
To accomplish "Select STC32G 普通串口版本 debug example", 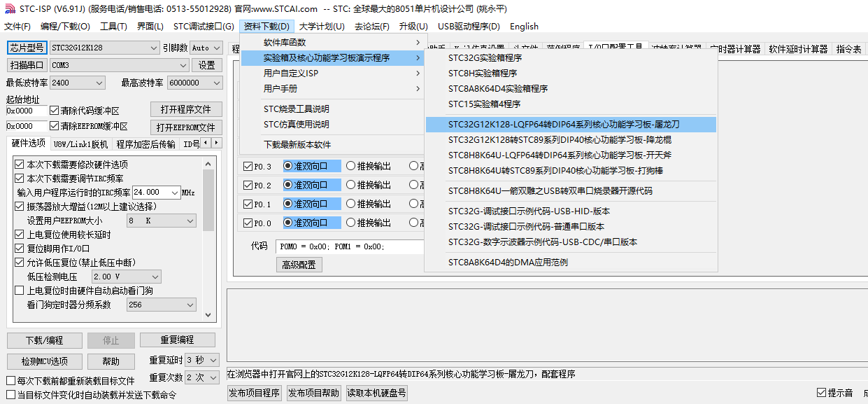I will [571, 227].
